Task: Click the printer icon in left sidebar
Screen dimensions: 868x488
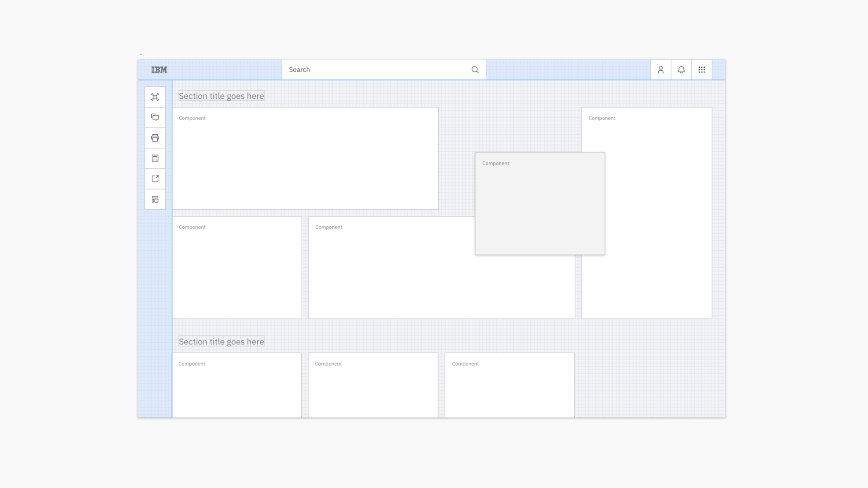Action: point(155,138)
